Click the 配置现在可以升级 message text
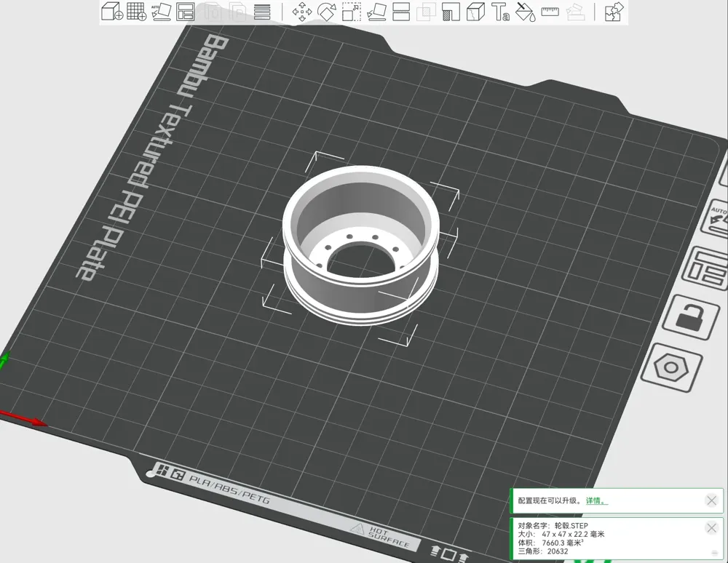 point(547,501)
